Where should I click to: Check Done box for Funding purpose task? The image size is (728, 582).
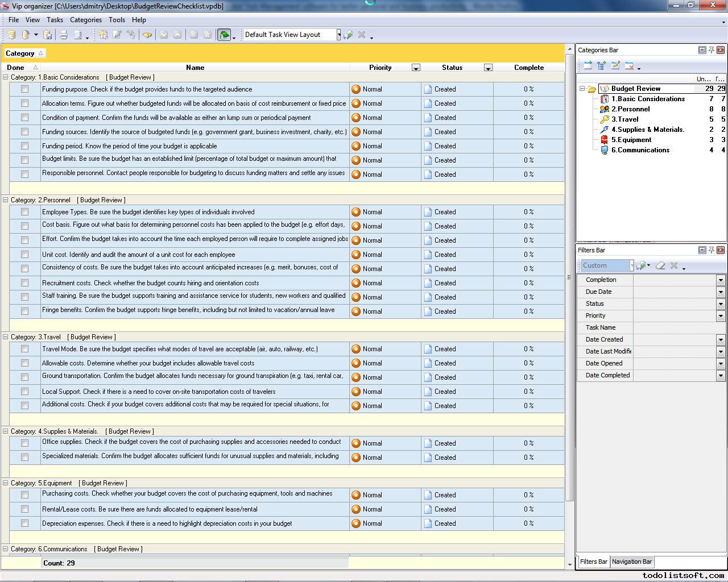pos(24,89)
